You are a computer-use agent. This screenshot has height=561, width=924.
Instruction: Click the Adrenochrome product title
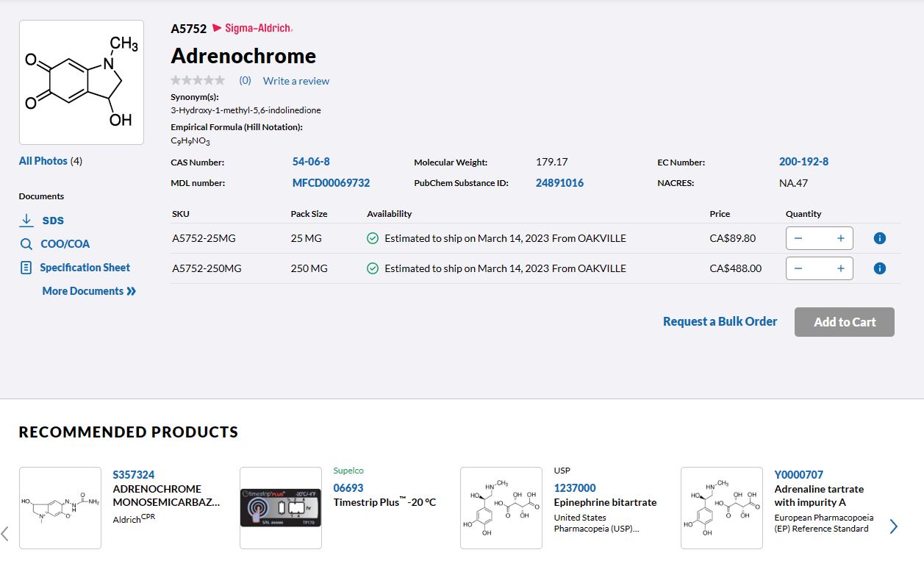click(244, 56)
